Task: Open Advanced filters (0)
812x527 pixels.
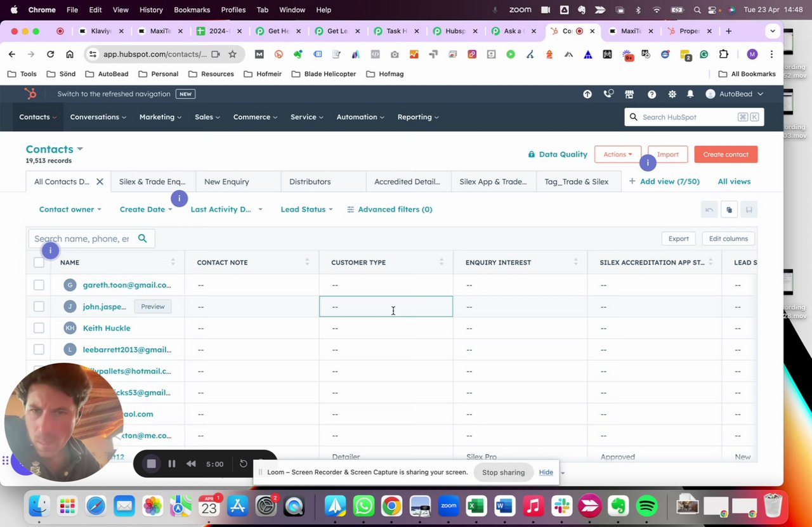Action: (390, 209)
